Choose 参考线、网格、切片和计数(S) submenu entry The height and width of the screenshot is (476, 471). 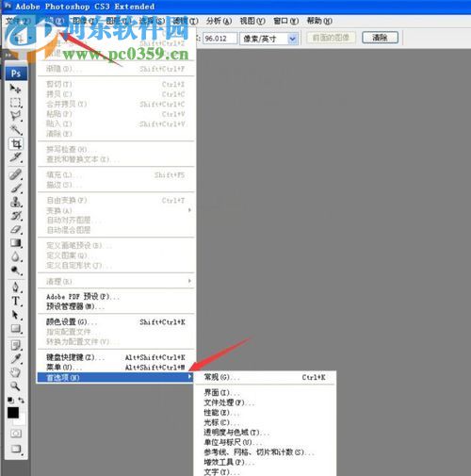pos(265,452)
